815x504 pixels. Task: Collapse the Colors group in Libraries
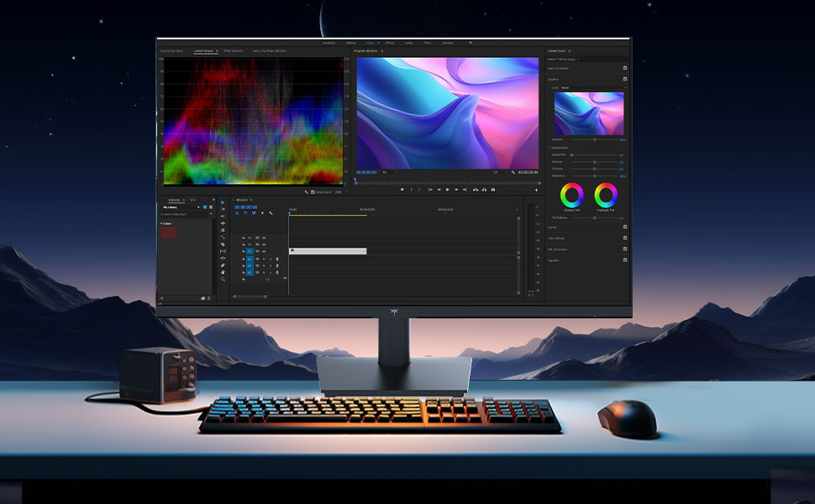tap(161, 223)
